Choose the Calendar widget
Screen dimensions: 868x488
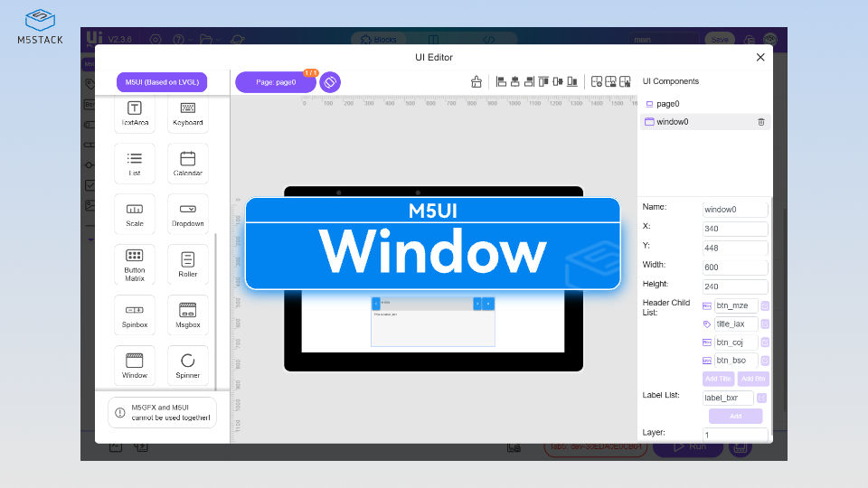187,163
